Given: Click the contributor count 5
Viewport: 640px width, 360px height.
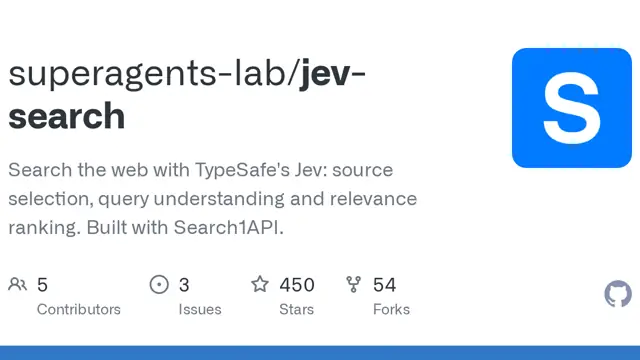Looking at the screenshot, I should (42, 285).
